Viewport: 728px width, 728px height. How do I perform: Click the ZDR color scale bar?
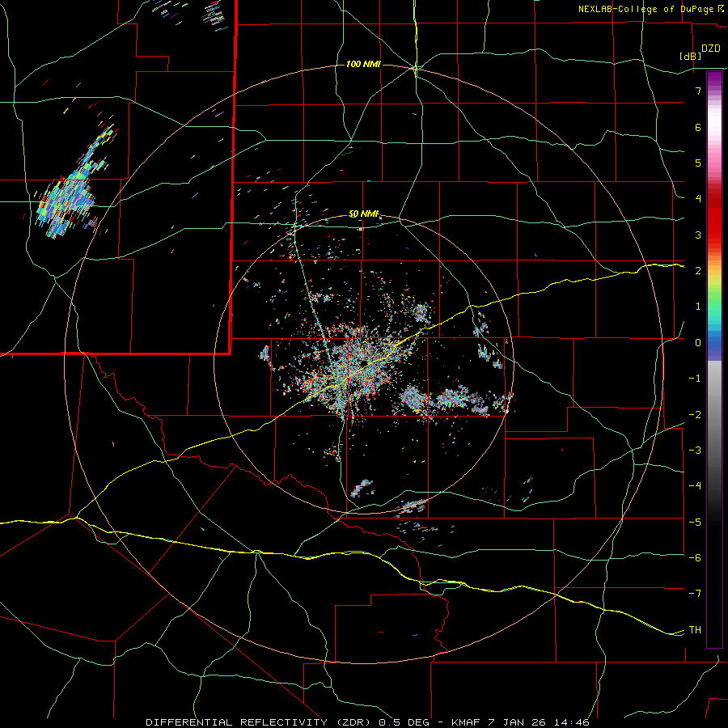[714, 359]
